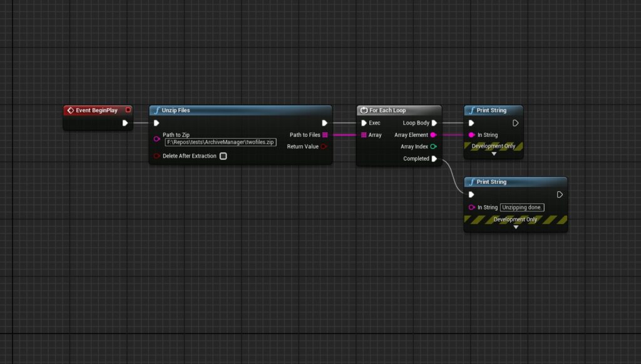Click the Event BeginPlay exec output pin

point(125,123)
